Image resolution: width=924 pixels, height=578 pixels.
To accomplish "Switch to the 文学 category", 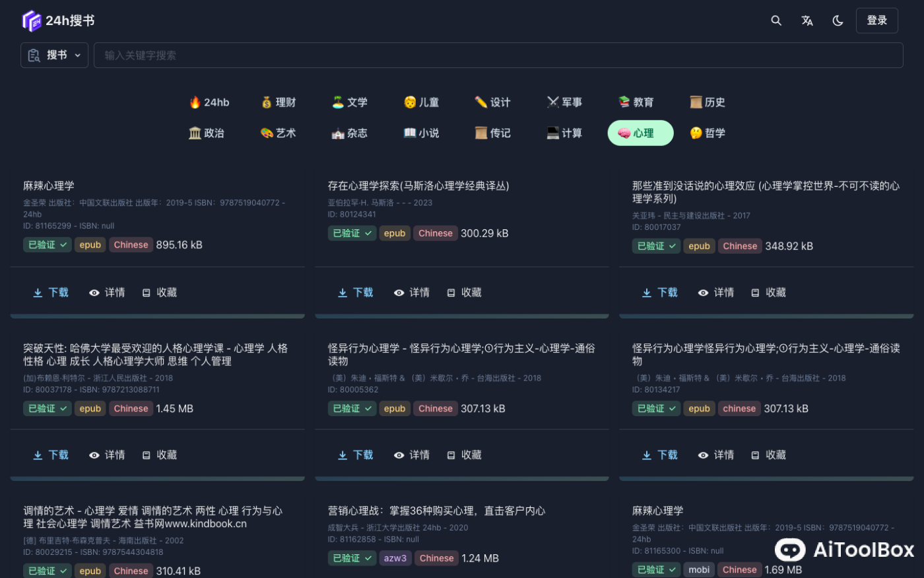I will [x=349, y=102].
